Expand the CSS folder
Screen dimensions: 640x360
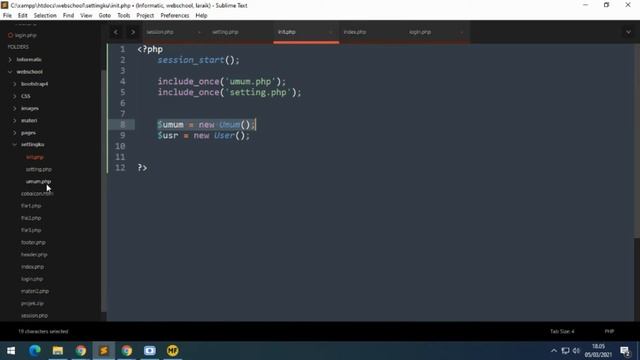(x=15, y=96)
